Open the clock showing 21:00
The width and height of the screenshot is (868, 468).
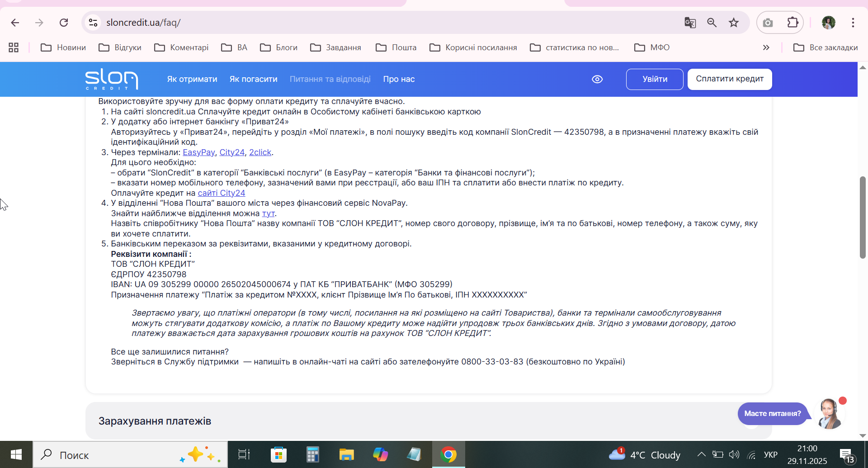(807, 454)
